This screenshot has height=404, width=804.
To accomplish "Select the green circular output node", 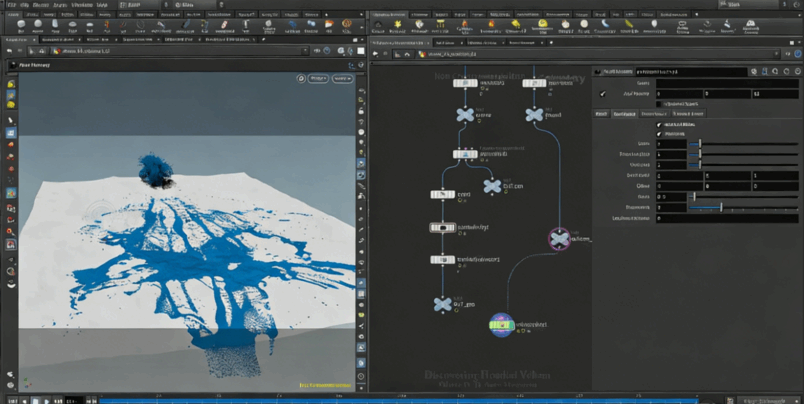I will (500, 323).
